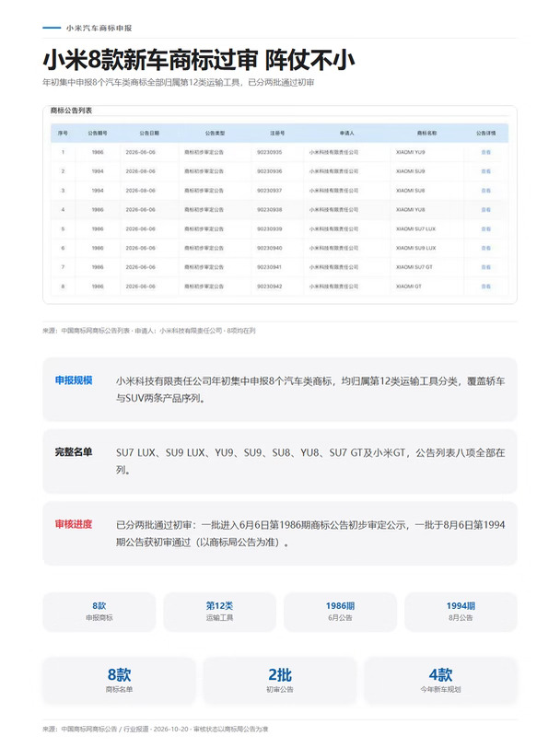Screen dimensions: 560x748
Task: Select the 1994期 8月公告 stat card
Action: click(461, 612)
